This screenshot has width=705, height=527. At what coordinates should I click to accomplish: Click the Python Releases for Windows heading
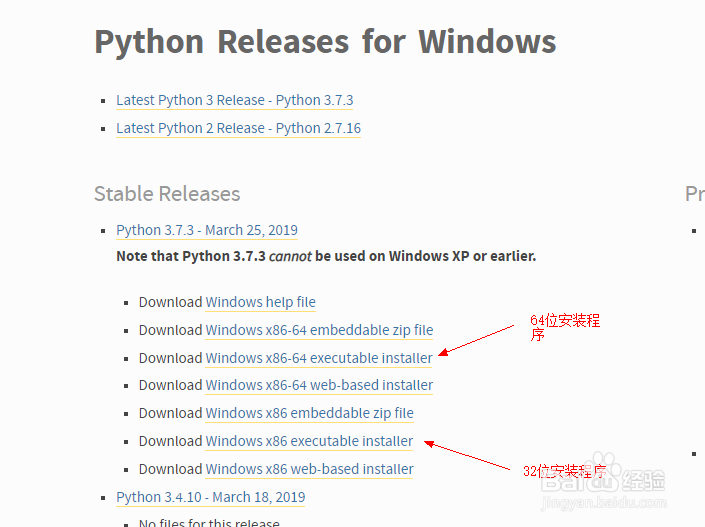[325, 42]
